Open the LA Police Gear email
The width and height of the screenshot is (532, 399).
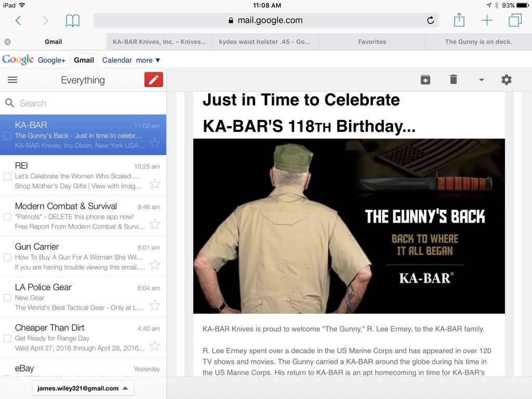(83, 297)
